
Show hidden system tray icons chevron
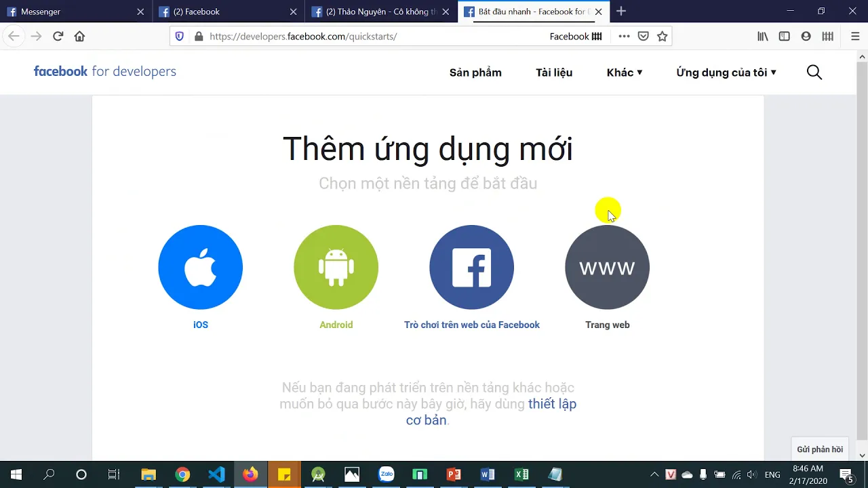(654, 474)
